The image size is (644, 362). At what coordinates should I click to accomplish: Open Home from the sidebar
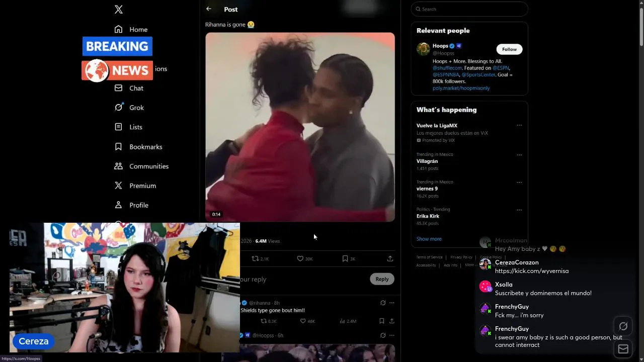(x=131, y=29)
